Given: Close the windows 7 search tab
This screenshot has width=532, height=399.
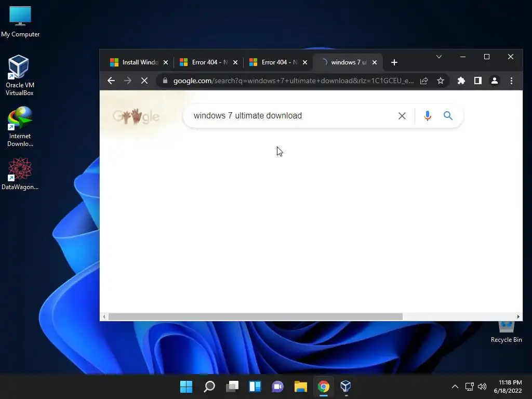Looking at the screenshot, I should click(x=374, y=62).
